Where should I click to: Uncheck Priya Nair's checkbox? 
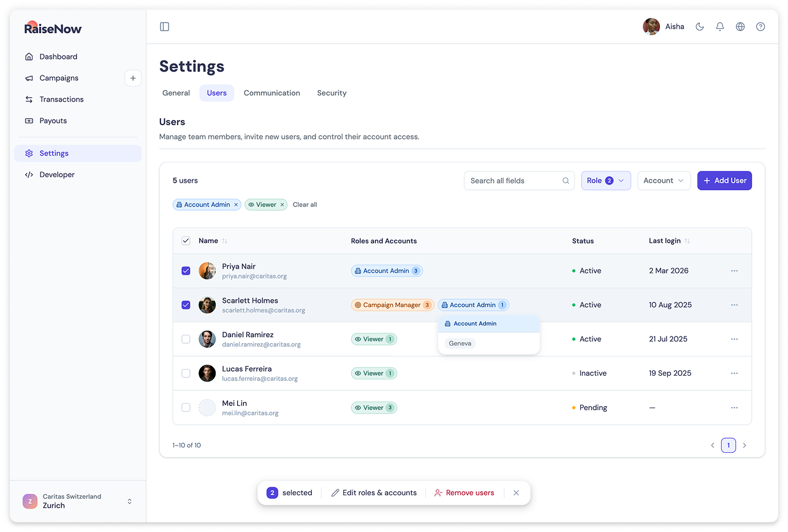tap(186, 271)
